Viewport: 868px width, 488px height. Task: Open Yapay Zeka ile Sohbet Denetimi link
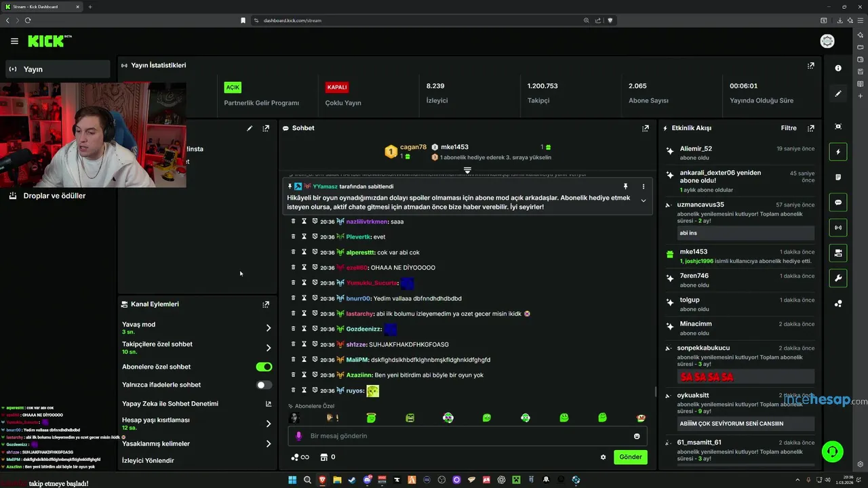coord(197,404)
